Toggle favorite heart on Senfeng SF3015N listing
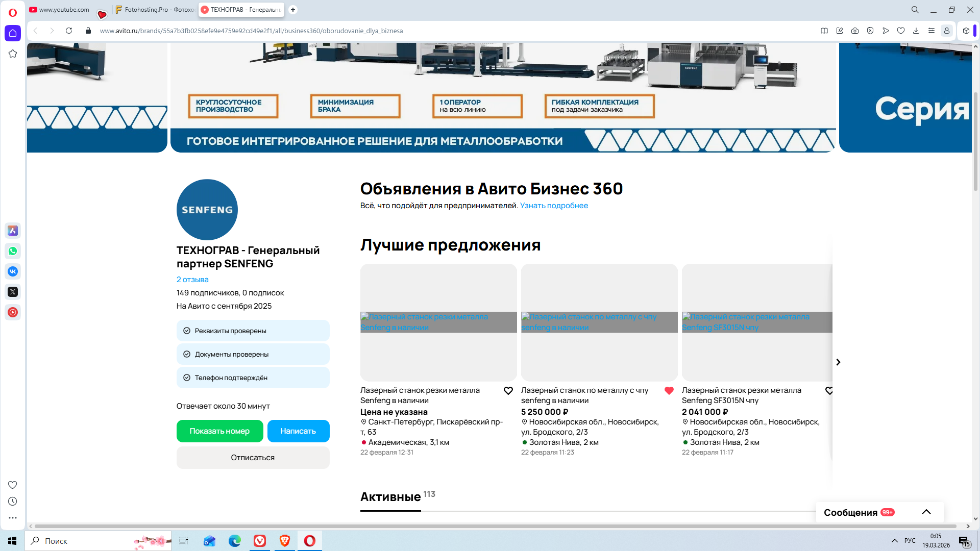980x551 pixels. (x=829, y=391)
